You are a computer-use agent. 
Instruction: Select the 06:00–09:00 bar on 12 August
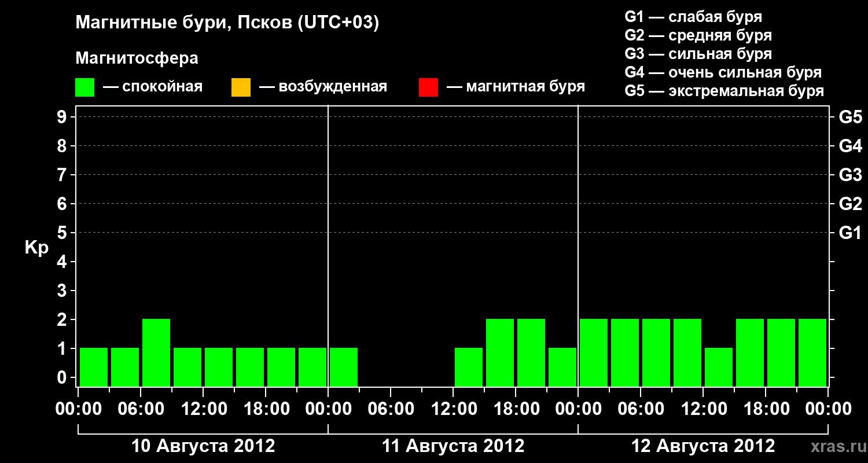tap(656, 352)
